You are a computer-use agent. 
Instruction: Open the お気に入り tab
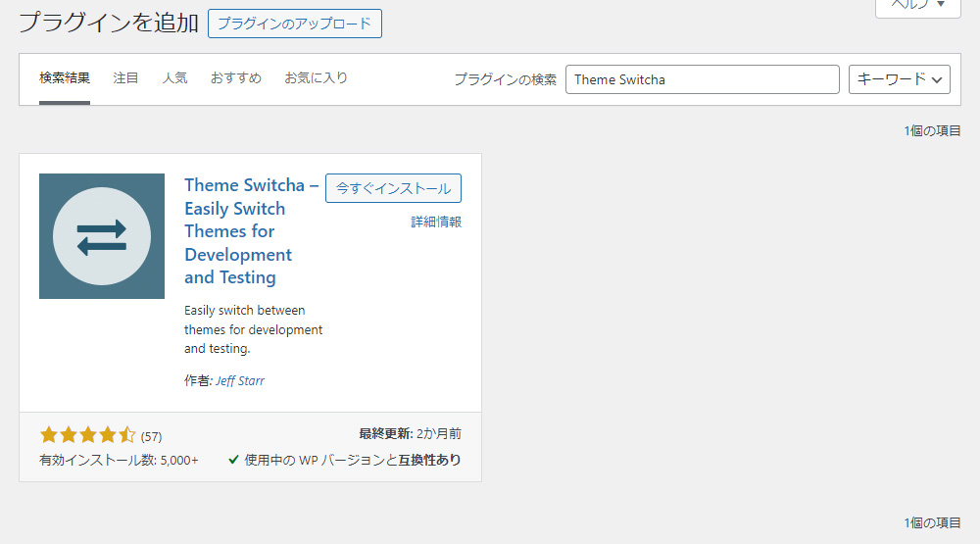pos(316,78)
